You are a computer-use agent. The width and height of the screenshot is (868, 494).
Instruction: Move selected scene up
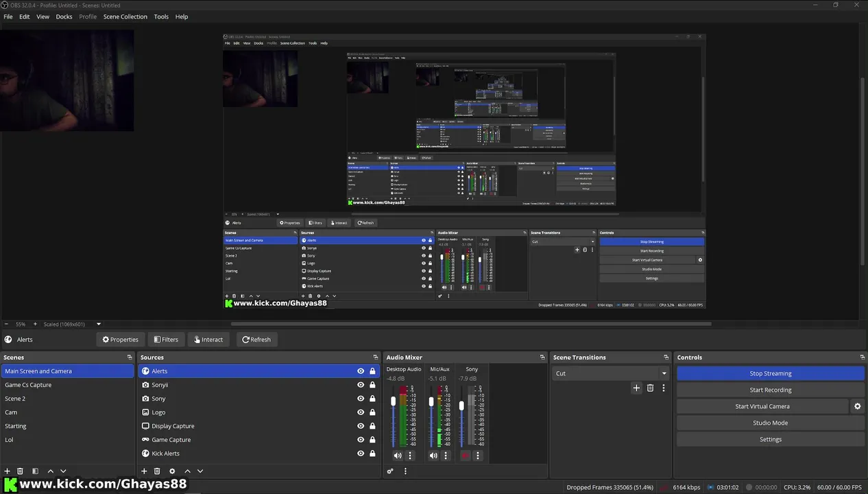pos(50,471)
